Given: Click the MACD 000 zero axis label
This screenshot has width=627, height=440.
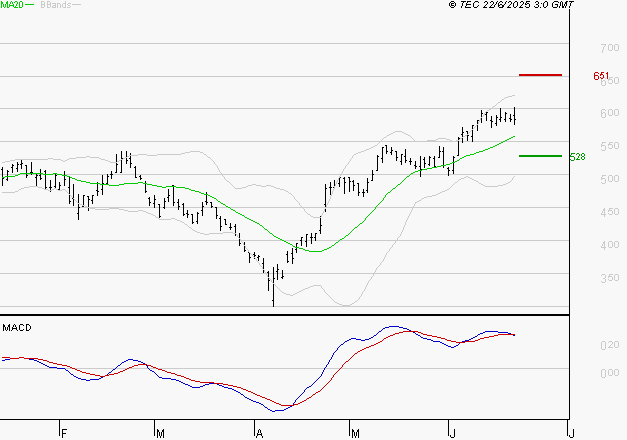Looking at the screenshot, I should [x=610, y=373].
